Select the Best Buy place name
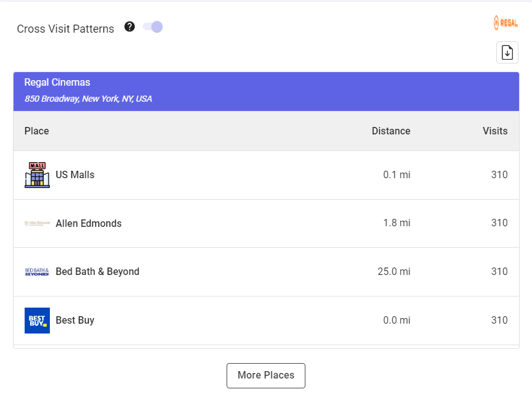Screen dimensions: 532x397 75,321
